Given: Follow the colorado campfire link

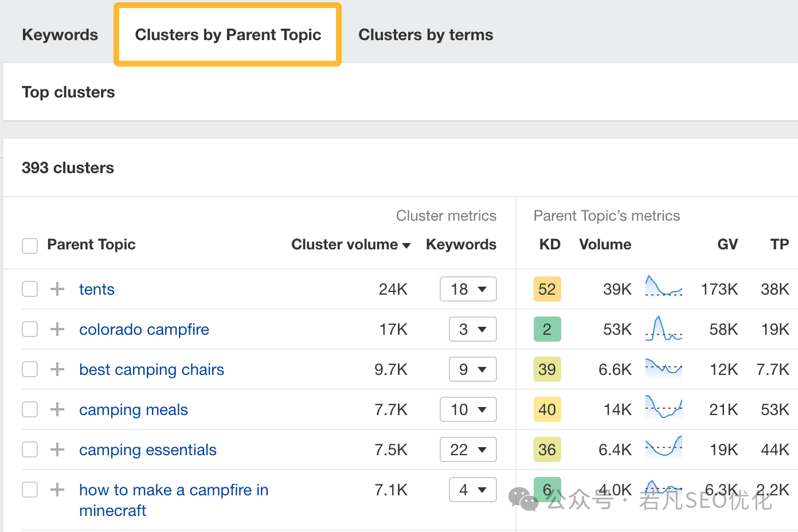Looking at the screenshot, I should (x=144, y=329).
